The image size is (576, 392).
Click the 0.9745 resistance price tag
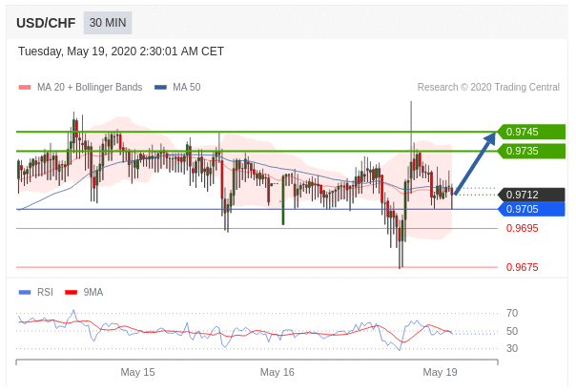[531, 132]
